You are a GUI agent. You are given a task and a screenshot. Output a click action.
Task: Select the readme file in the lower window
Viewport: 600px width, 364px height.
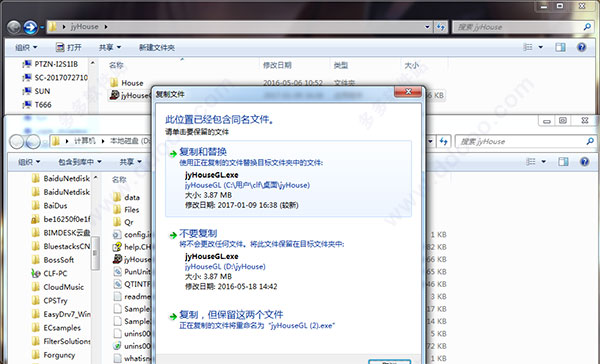132,296
